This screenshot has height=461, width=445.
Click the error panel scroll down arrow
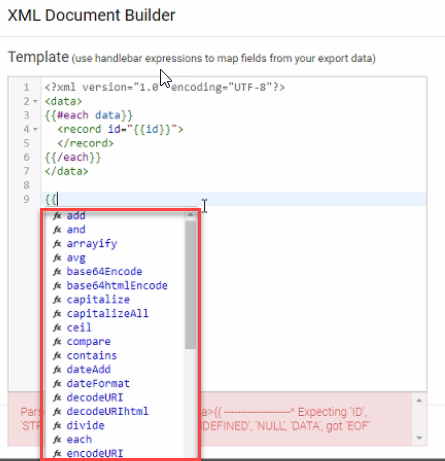coord(419,438)
